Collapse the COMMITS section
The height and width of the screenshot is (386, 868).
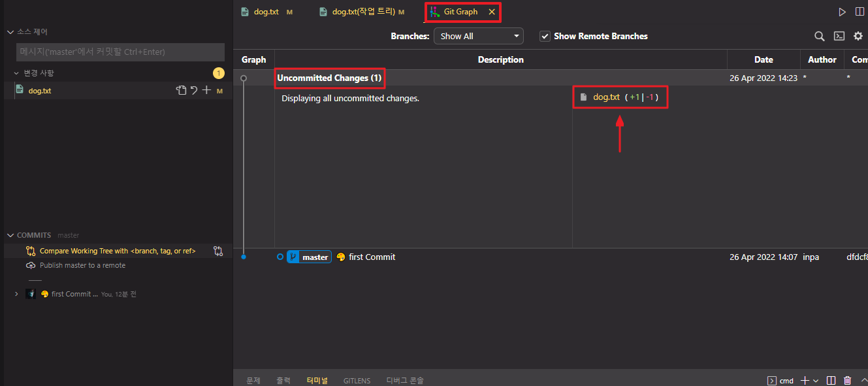[x=10, y=235]
